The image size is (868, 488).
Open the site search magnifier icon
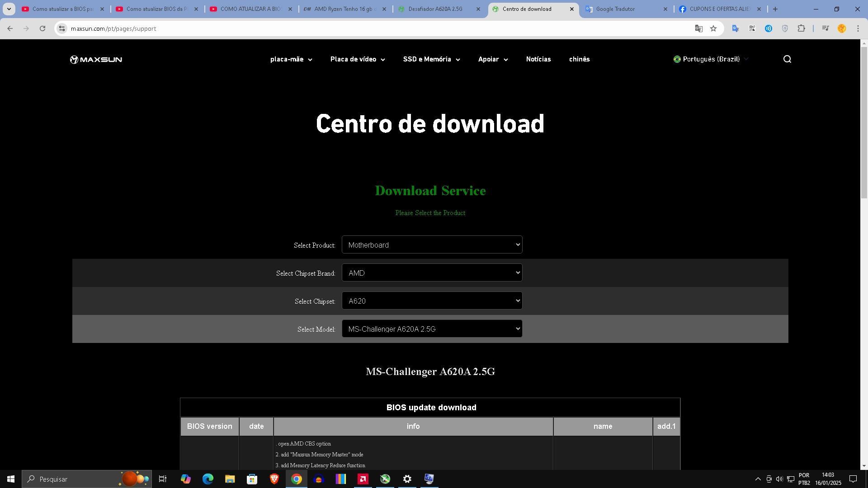[x=787, y=59]
